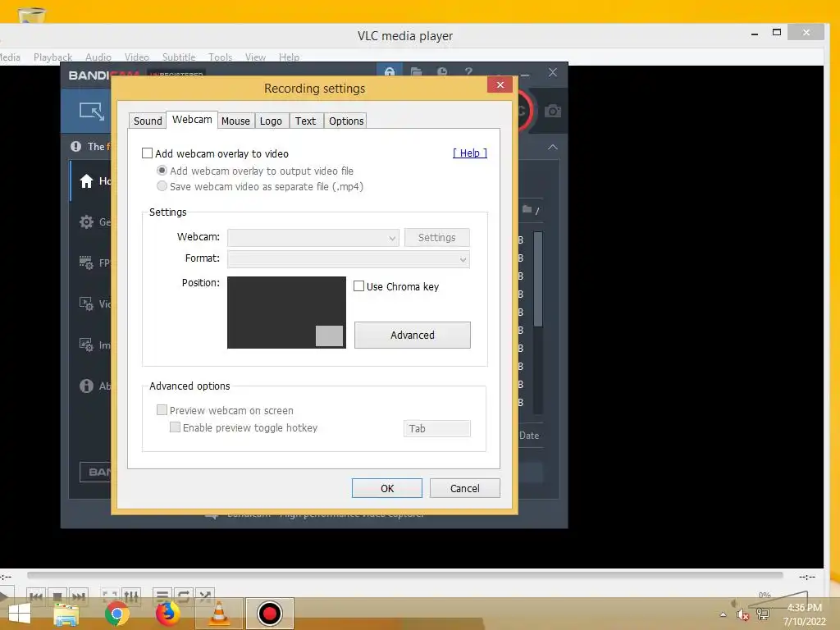This screenshot has width=840, height=630.
Task: Toggle VLC shuffle button
Action: 204,596
